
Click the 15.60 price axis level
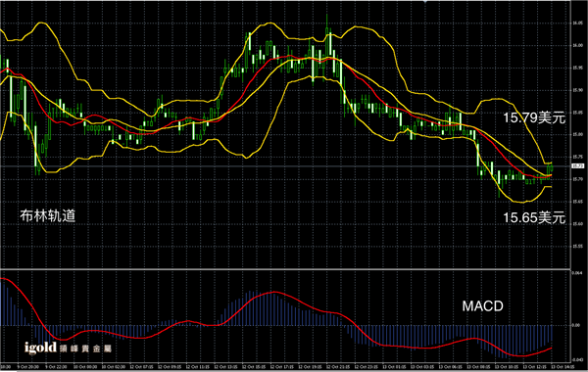[577, 223]
